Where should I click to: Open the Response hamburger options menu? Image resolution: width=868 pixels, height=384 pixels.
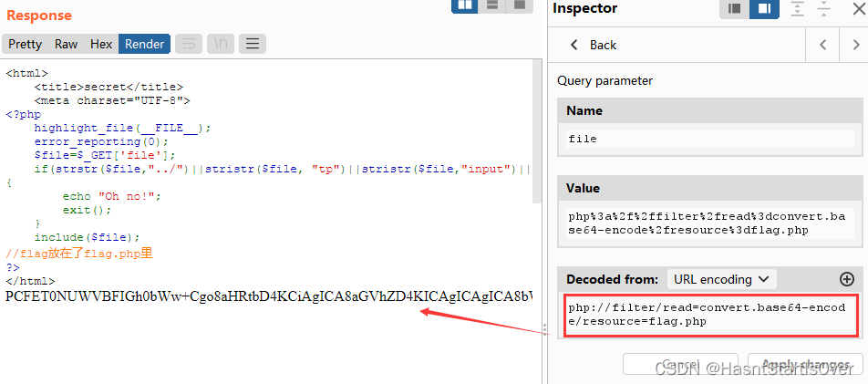[x=253, y=43]
